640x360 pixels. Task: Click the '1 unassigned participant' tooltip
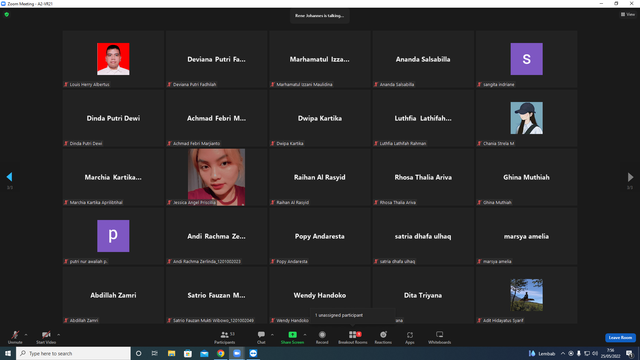pos(352,315)
